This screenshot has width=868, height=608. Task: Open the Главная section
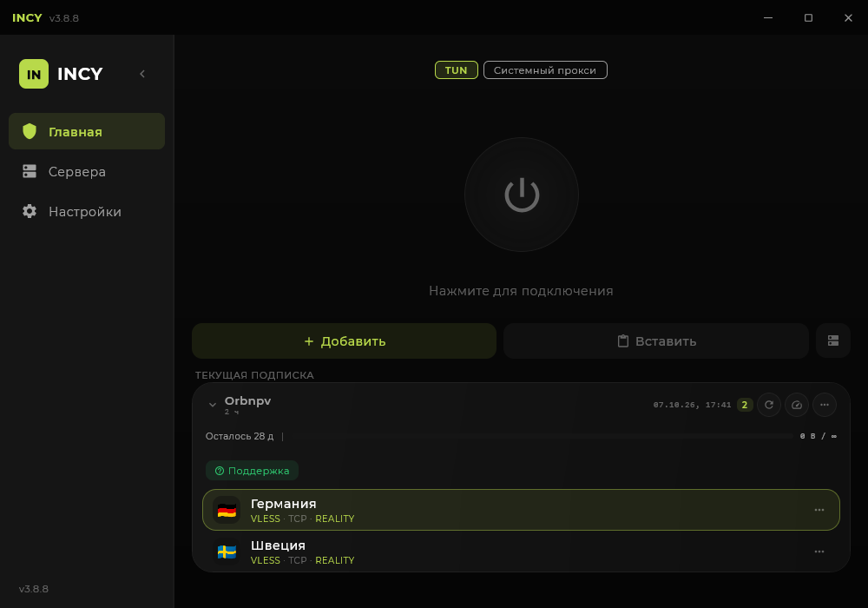[87, 131]
